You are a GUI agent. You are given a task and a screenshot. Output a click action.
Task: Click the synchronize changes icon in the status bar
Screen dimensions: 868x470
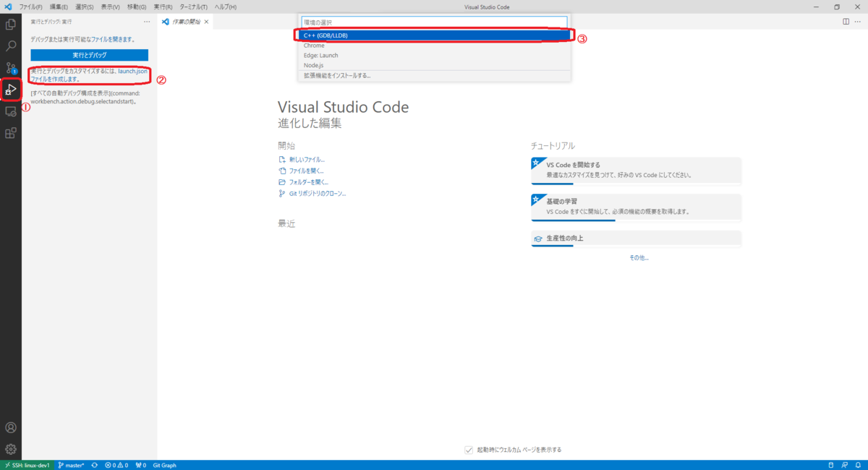tap(95, 465)
